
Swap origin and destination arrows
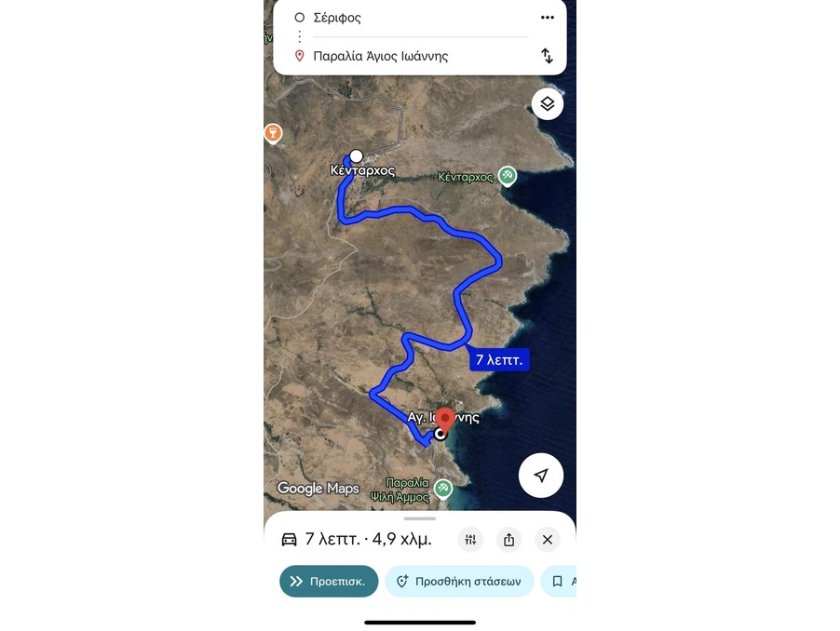tap(547, 56)
